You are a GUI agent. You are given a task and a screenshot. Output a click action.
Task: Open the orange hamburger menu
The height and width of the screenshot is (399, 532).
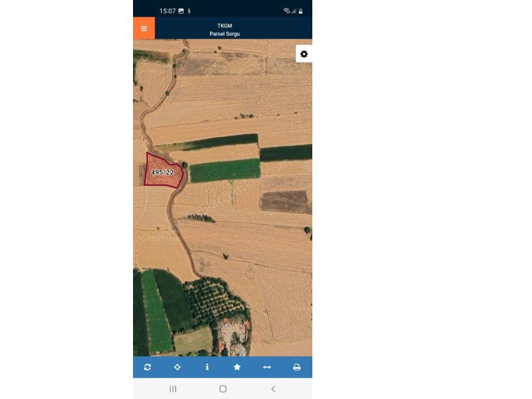click(144, 28)
